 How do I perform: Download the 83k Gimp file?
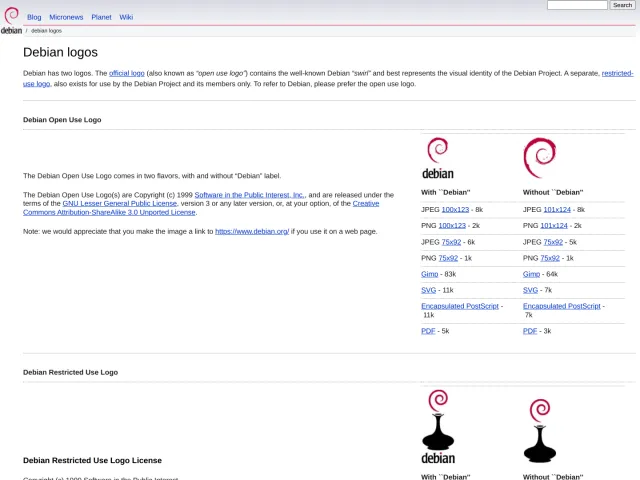tap(429, 274)
